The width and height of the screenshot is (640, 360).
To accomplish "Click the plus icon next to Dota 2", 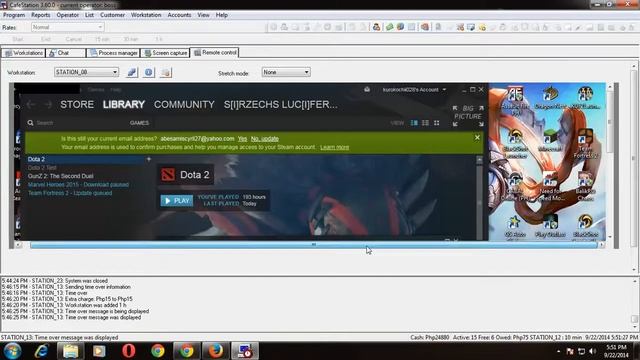I will click(x=149, y=159).
